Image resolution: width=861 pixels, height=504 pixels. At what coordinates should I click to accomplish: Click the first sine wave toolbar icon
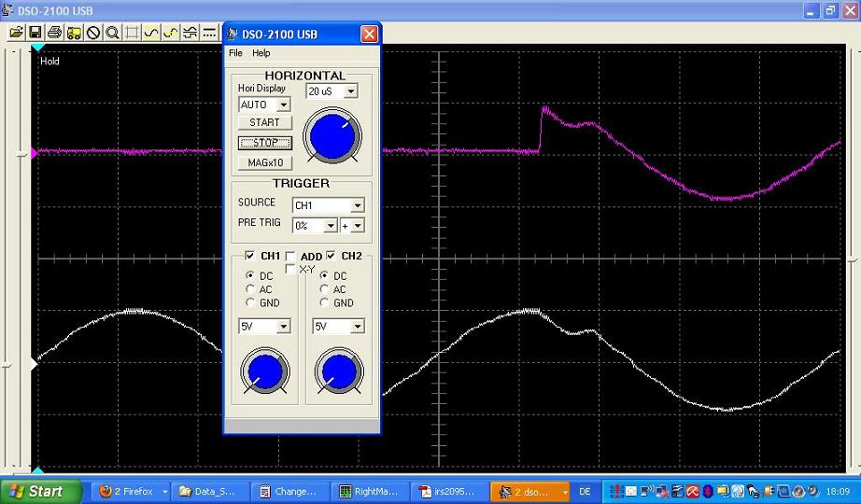[x=151, y=33]
